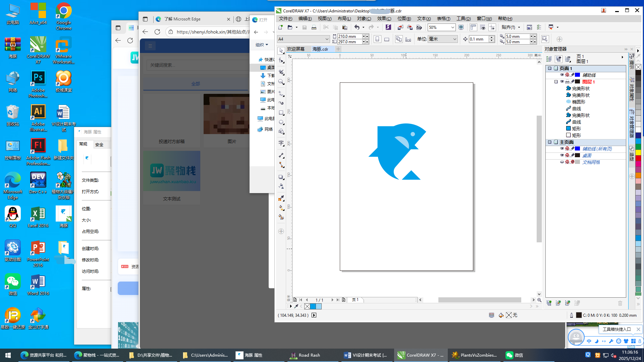Click yellow swatch in color palette

click(x=638, y=153)
